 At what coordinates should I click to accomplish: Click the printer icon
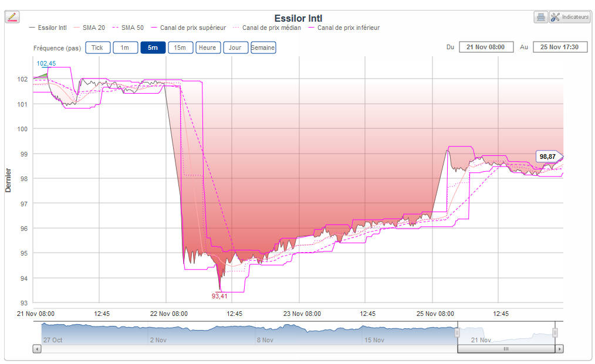pos(541,17)
